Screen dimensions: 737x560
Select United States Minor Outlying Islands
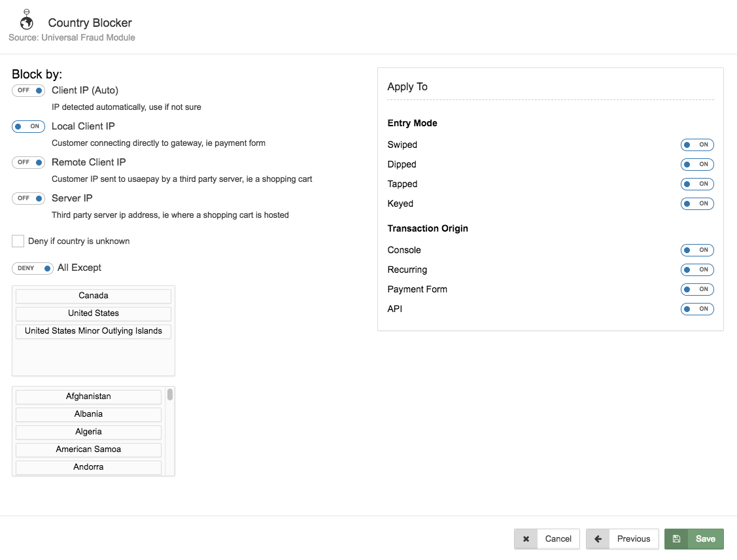tap(93, 331)
